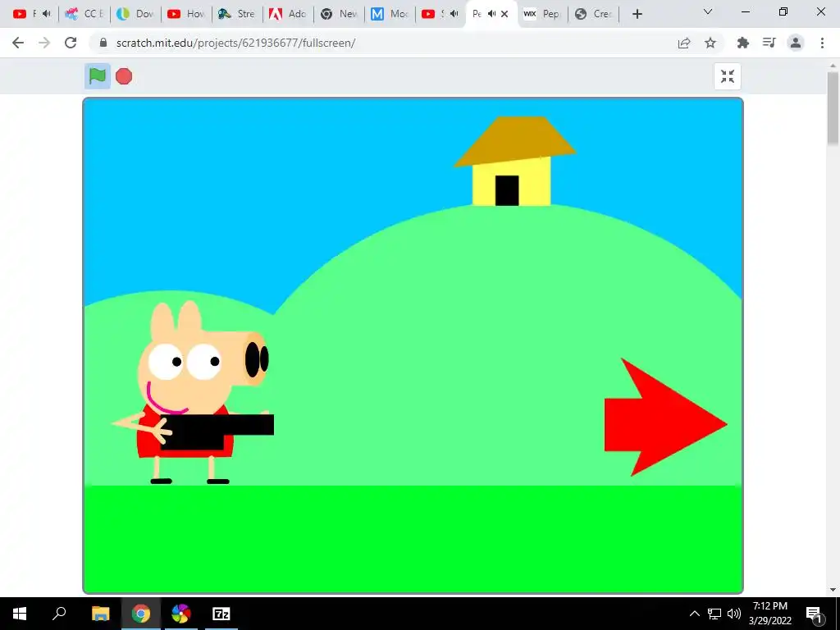Screen dimensions: 840x630
Task: Mute audio on the active Scratch tab
Action: [492, 14]
